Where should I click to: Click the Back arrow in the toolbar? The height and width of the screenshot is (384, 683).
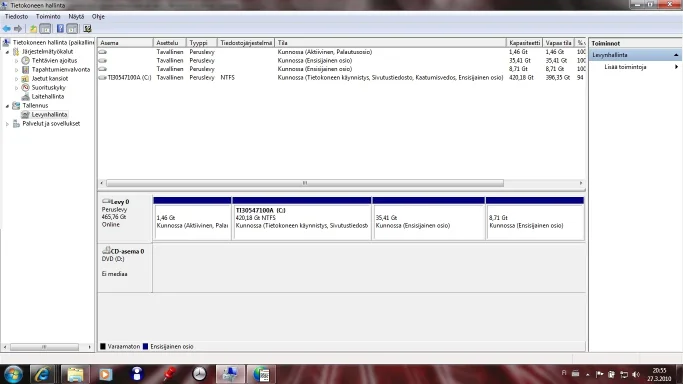(x=7, y=29)
